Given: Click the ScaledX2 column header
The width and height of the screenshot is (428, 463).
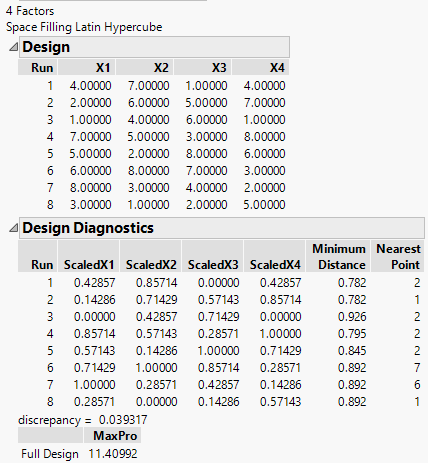Looking at the screenshot, I should [x=151, y=257].
